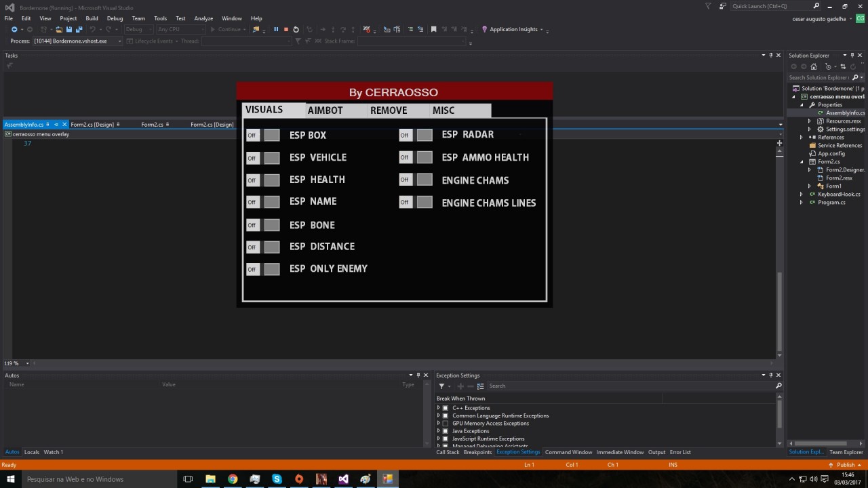Image resolution: width=868 pixels, height=488 pixels.
Task: Pin the Tasks panel
Action: 770,55
